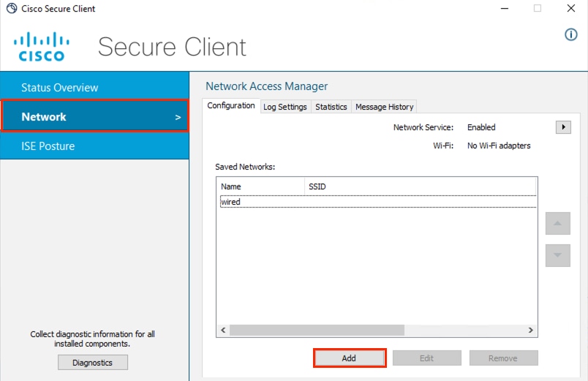Open the Status Overview section

click(x=94, y=87)
